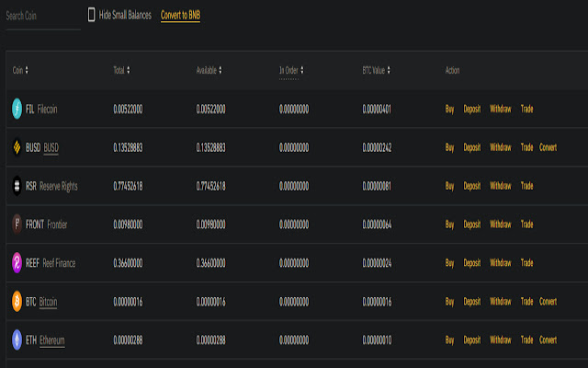Click Deposit in the BTC row

click(x=471, y=302)
